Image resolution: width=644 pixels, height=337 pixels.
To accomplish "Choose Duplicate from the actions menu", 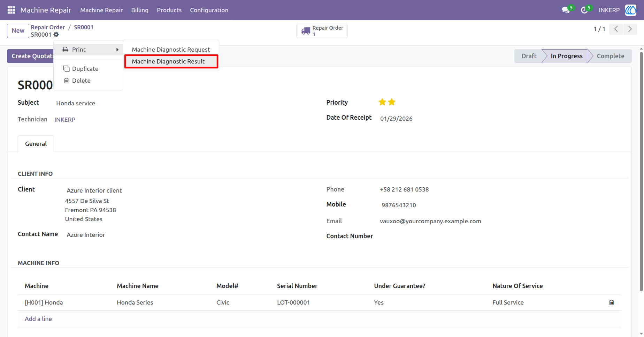I will (x=85, y=69).
